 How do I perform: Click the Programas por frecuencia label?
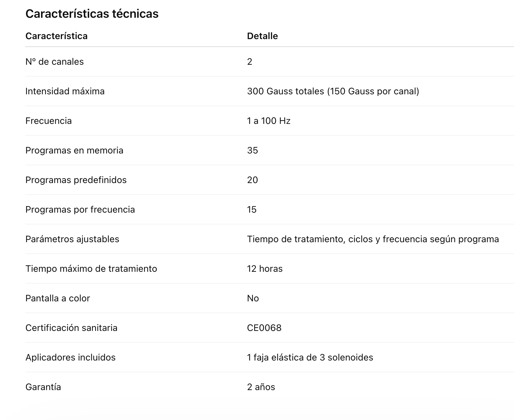[x=80, y=209]
